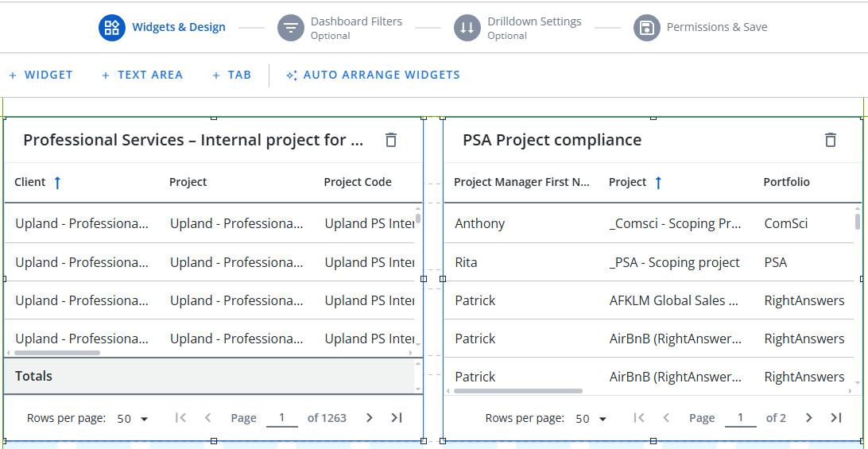Screen dimensions: 868x449
Task: Go to next page in PSA compliance table
Action: tap(809, 418)
